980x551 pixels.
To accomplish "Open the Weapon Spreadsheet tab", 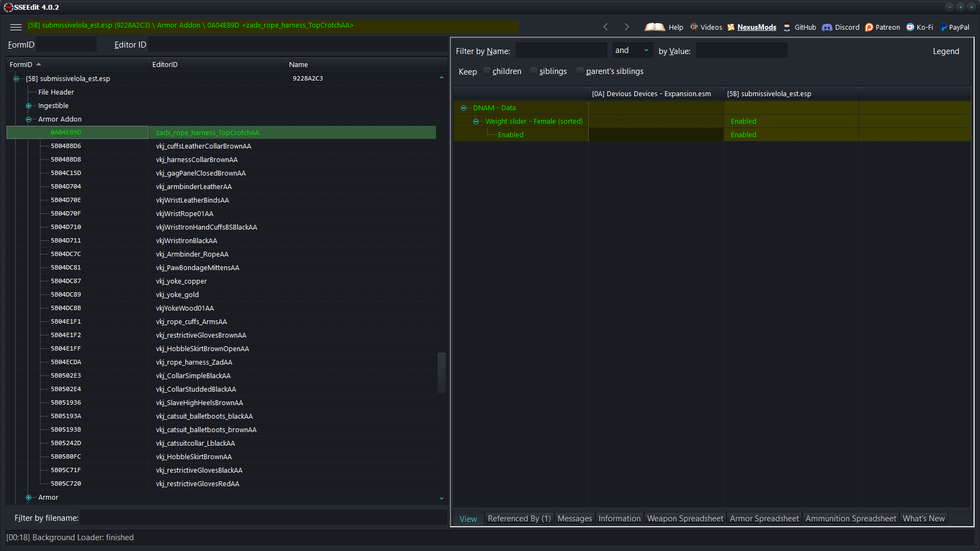I will pos(685,519).
